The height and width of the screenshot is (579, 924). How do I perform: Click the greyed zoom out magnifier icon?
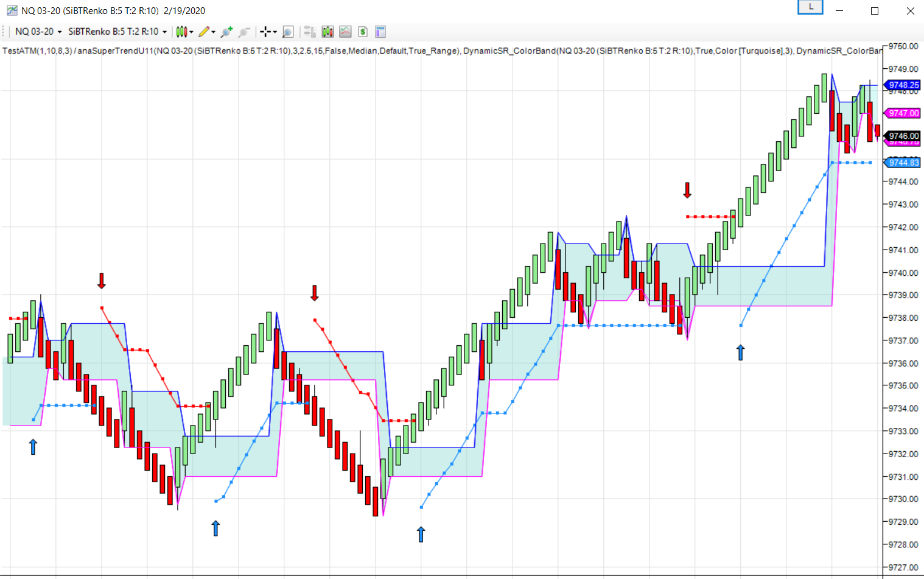244,32
